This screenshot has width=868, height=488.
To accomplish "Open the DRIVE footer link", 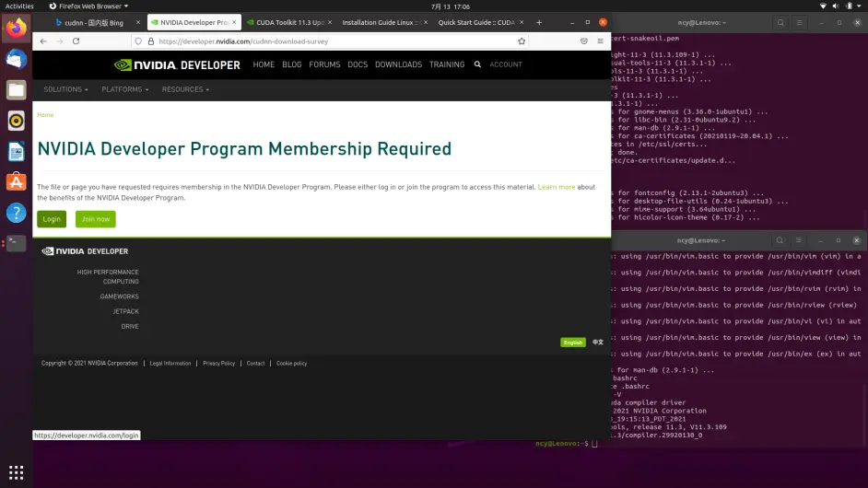I will pyautogui.click(x=130, y=327).
